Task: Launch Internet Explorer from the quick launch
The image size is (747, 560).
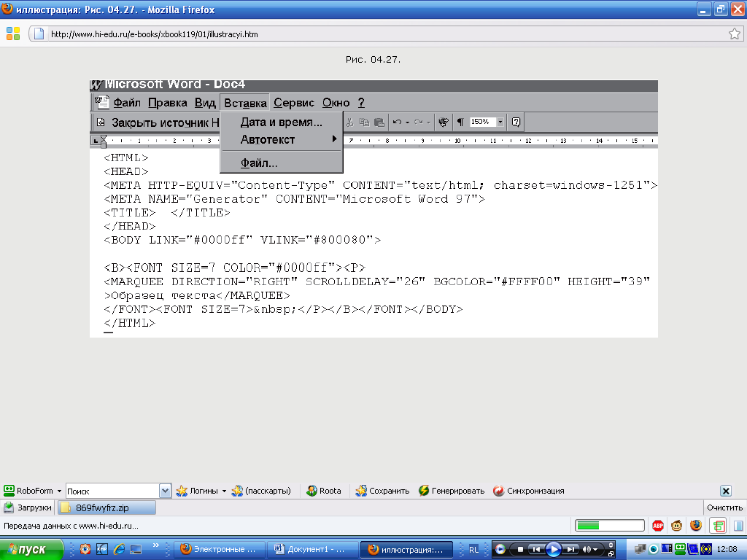Action: 119,549
